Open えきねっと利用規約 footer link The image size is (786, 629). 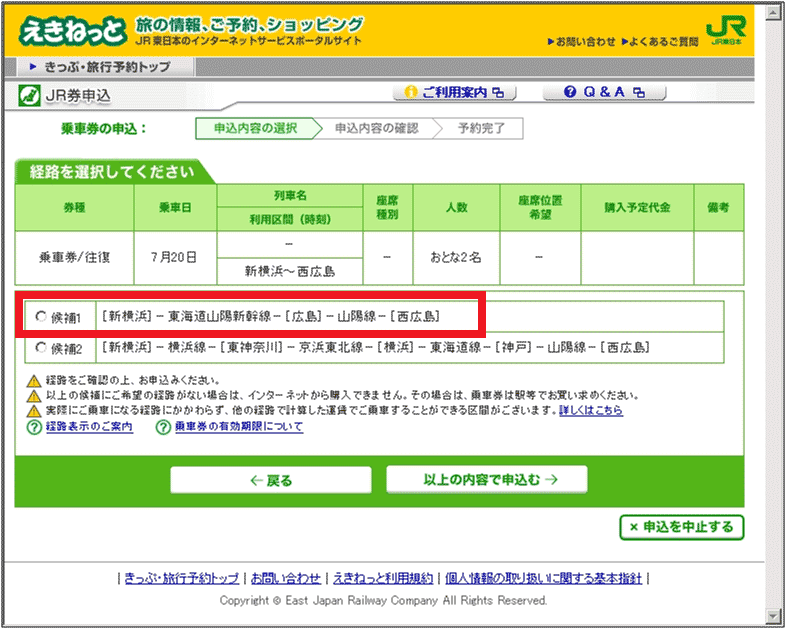coord(383,578)
